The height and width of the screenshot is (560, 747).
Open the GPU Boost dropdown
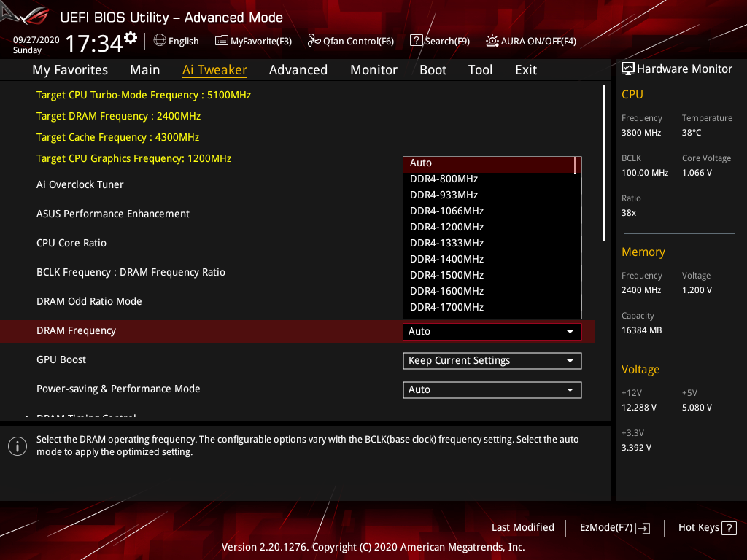[x=492, y=360]
